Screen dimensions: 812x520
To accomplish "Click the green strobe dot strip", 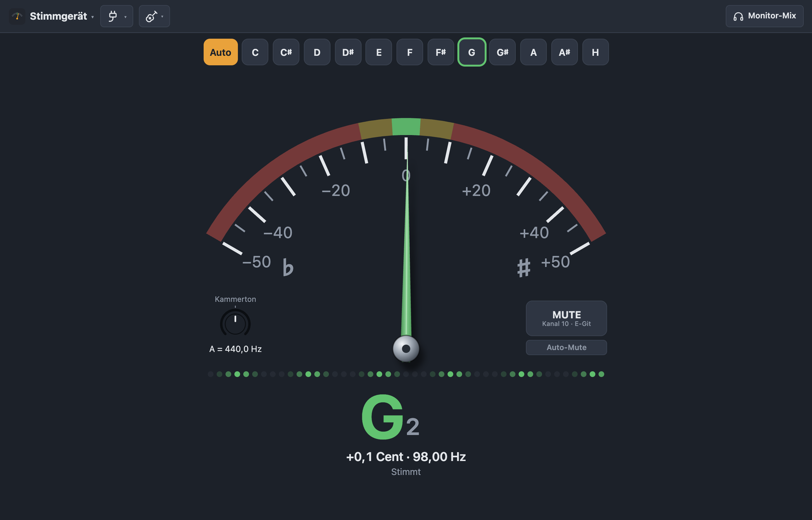I will [x=406, y=374].
